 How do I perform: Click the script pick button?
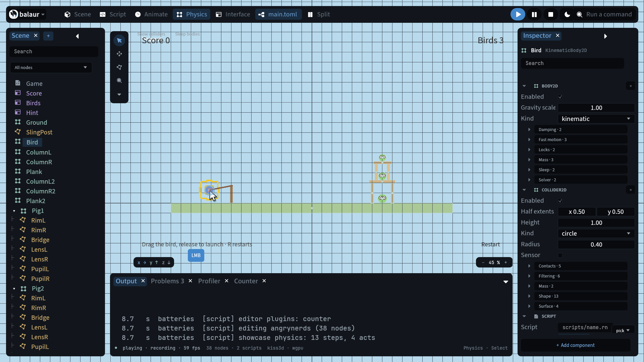pos(623,330)
